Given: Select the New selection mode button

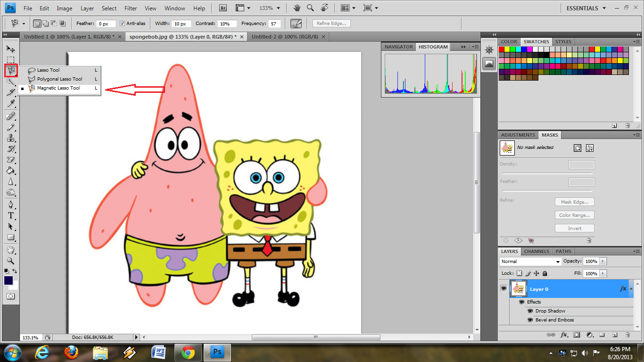Looking at the screenshot, I should [x=38, y=23].
